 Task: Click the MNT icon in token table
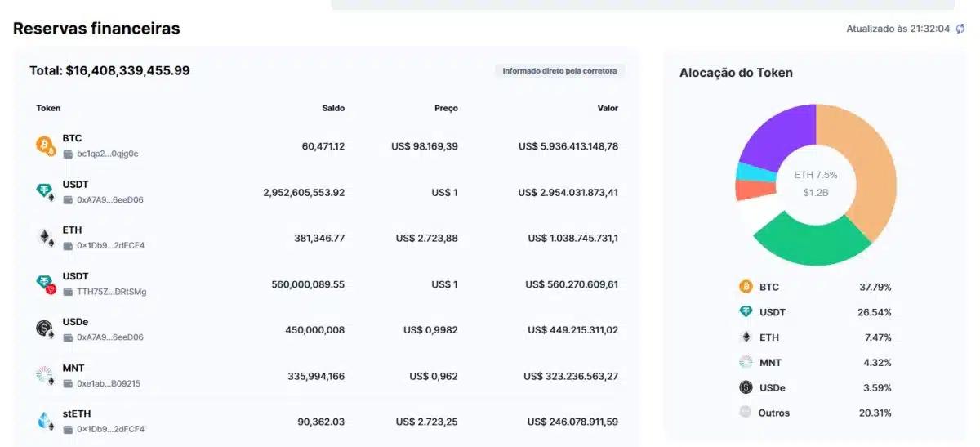click(46, 375)
